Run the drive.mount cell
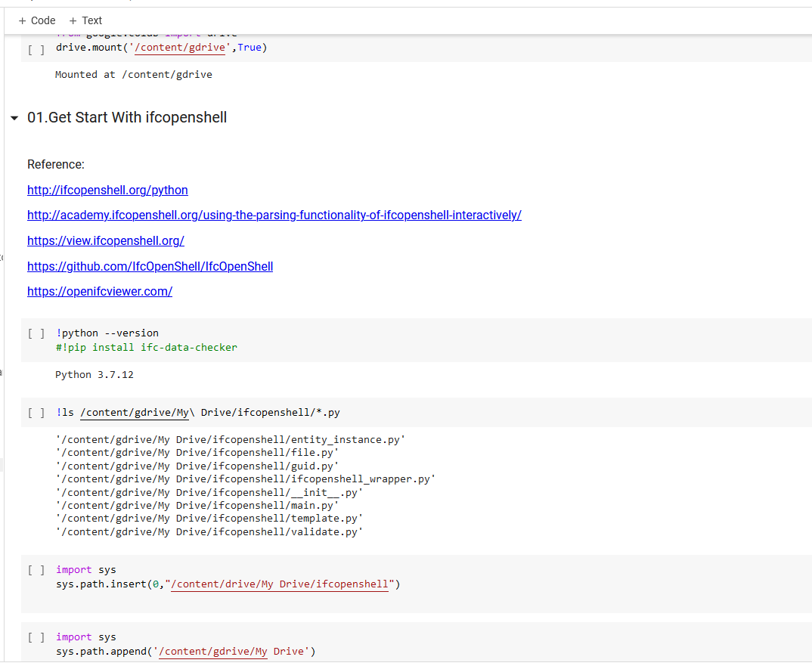The image size is (812, 666). point(36,49)
